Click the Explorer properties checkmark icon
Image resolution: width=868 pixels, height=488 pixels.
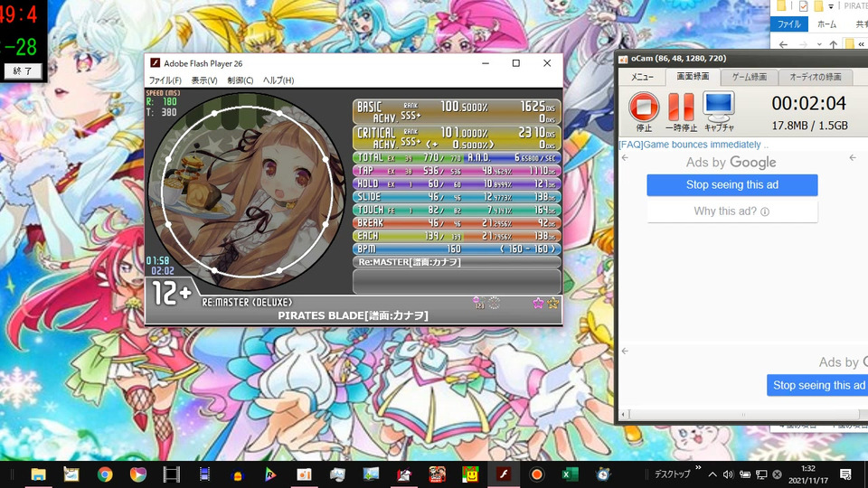(x=803, y=6)
